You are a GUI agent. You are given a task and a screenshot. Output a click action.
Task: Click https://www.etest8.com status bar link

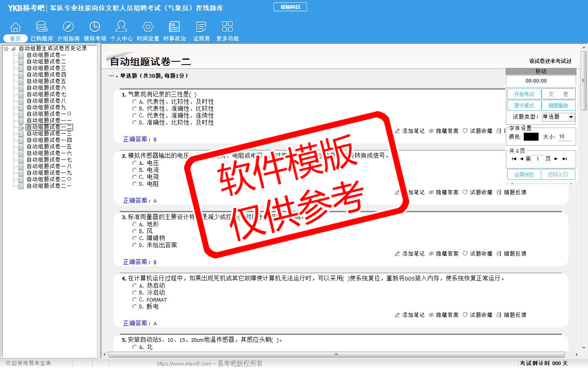184,364
